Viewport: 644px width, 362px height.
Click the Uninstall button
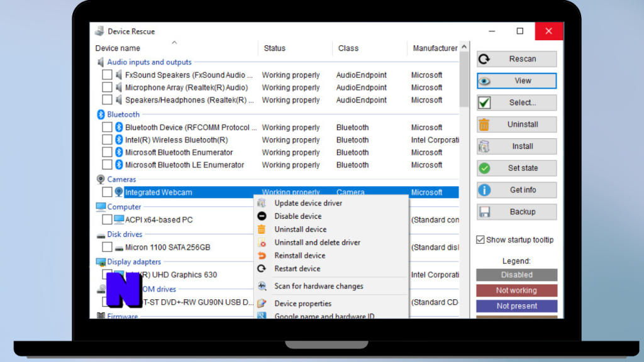[517, 124]
